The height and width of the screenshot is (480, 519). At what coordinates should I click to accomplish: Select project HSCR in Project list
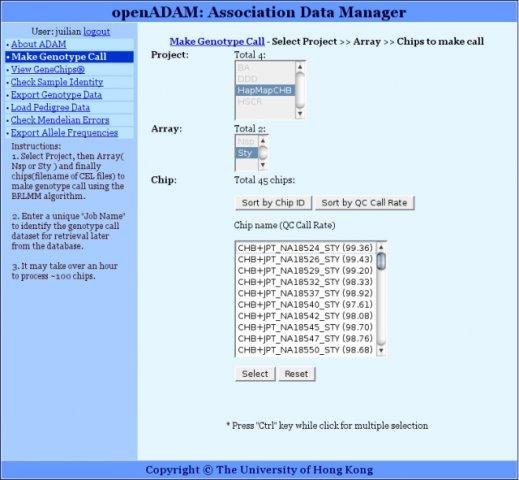click(265, 102)
